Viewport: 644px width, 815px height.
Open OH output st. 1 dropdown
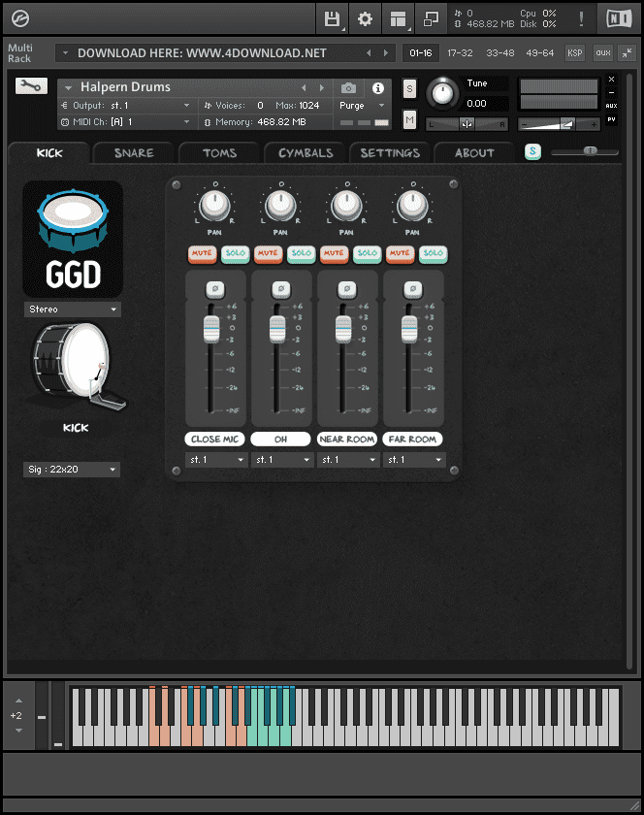281,460
